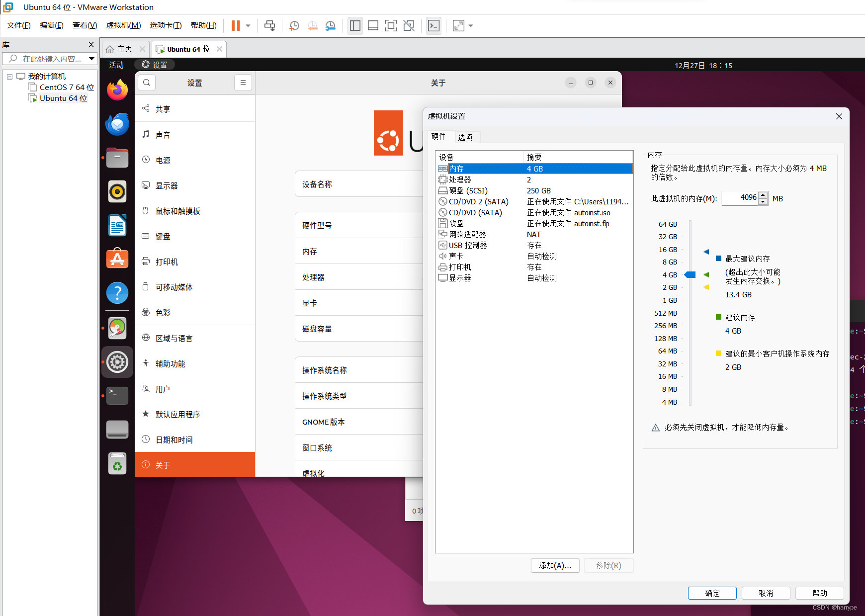Open LibreOffice Writer dock icon
Screen dimensions: 865x616
click(117, 226)
